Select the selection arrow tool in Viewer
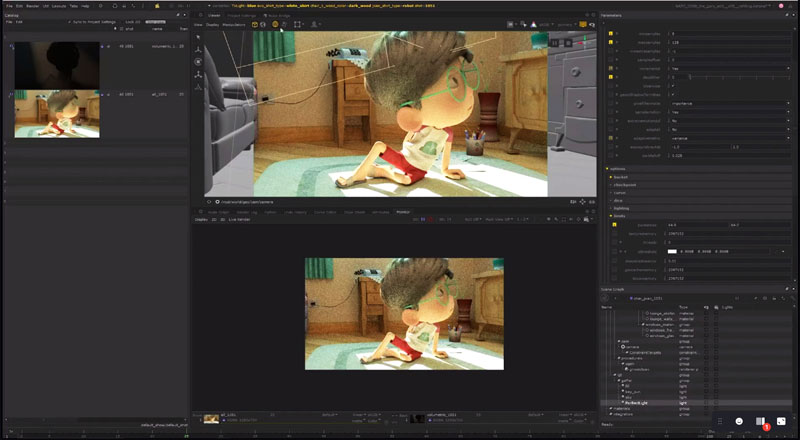Viewport: 800px width, 440px height. 198,37
